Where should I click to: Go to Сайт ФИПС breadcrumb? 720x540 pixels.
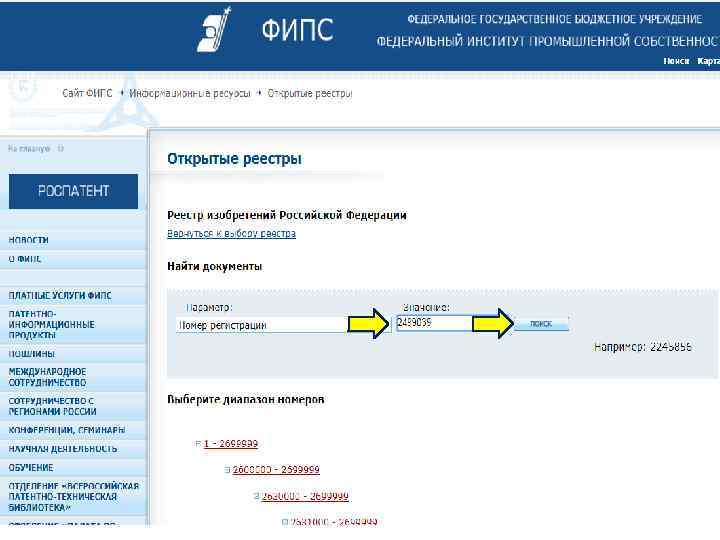coord(87,93)
